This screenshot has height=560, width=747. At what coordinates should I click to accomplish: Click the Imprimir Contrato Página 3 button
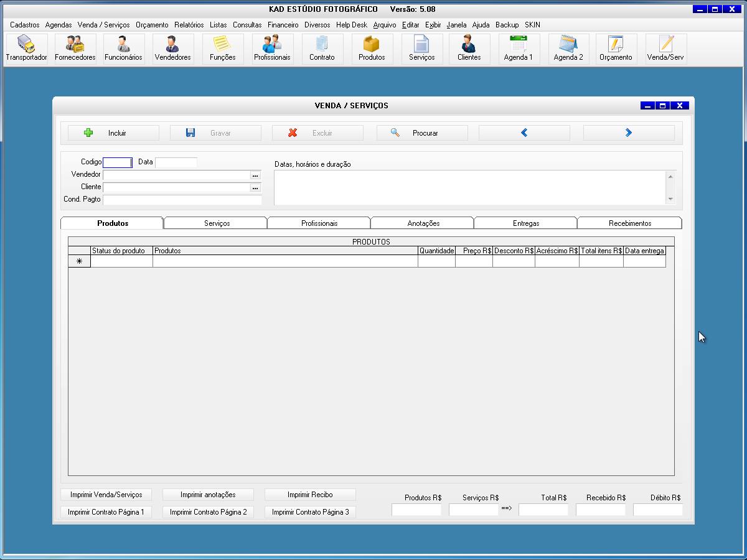tap(310, 512)
